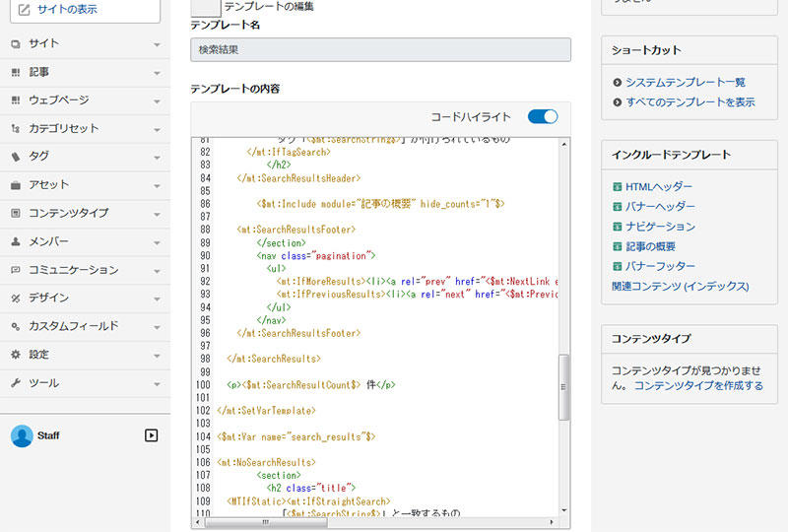
Task: Click the Staff user avatar icon
Action: click(x=22, y=435)
